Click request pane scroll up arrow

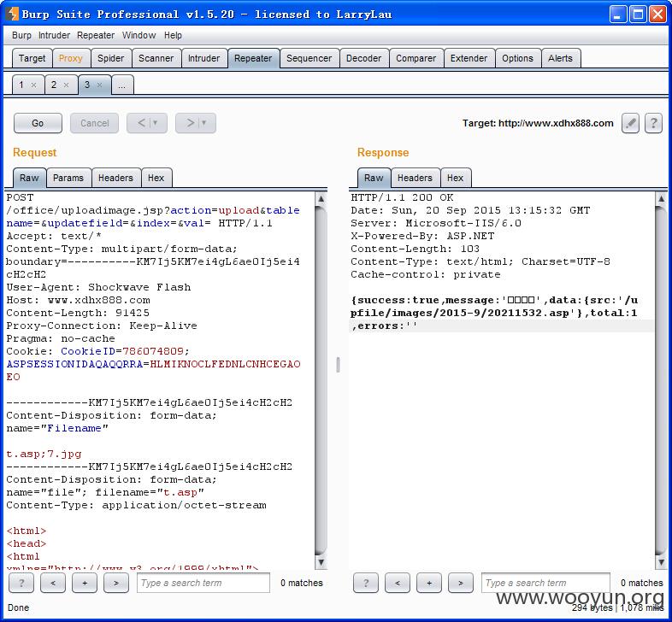coord(321,198)
